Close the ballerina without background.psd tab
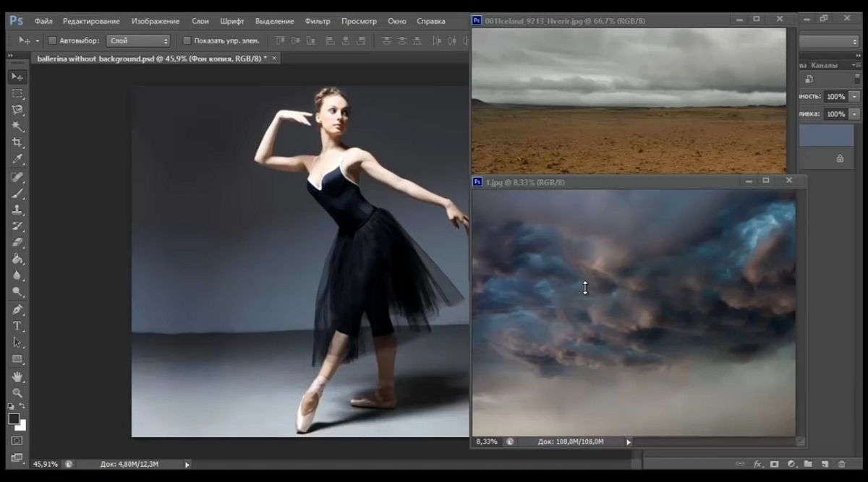The width and height of the screenshot is (868, 482). tap(273, 58)
